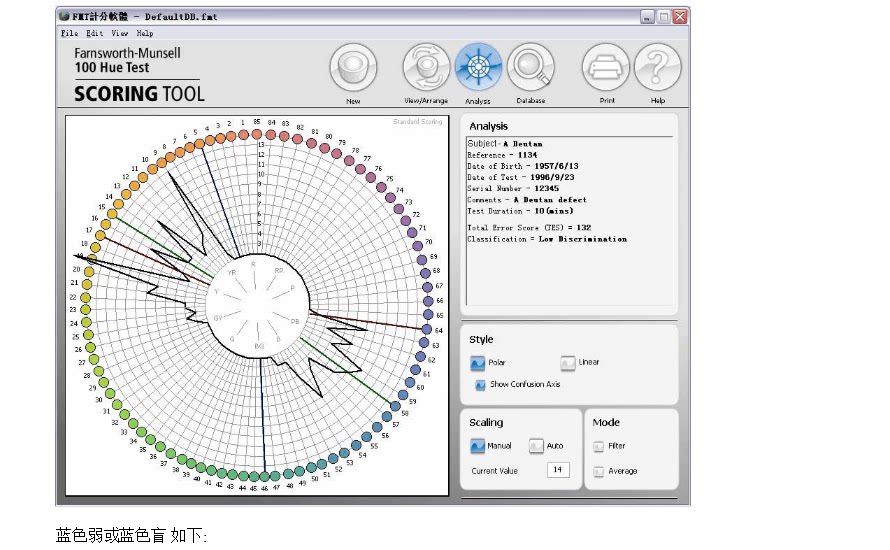
Task: Click the Test Duration line
Action: 520,211
